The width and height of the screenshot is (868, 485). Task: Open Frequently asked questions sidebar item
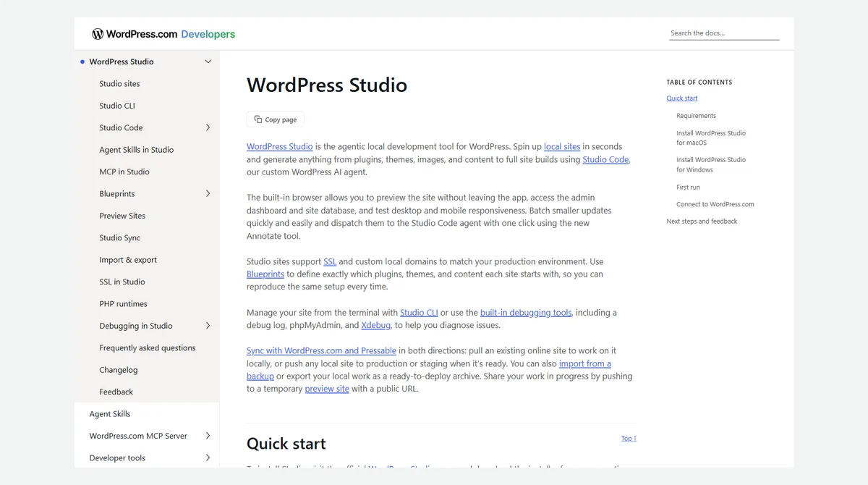(x=148, y=347)
